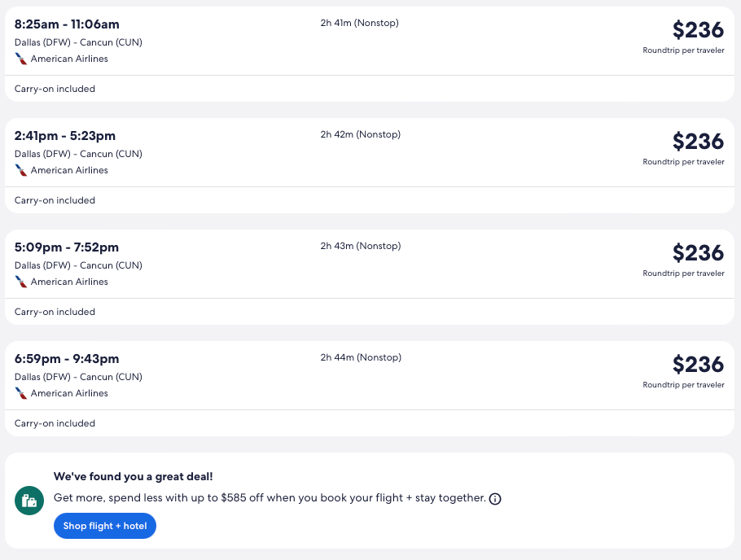Open the info icon beside the $585 off text
This screenshot has width=741, height=560.
pos(495,499)
